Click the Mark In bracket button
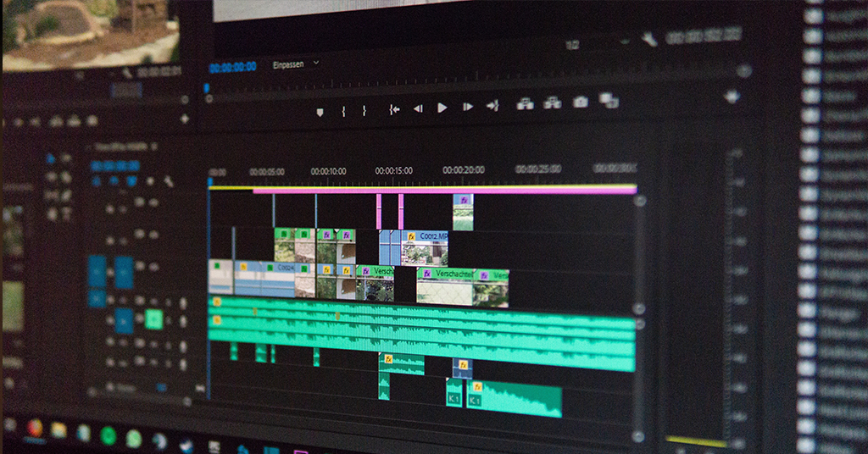Screen dimensions: 868x454 pyautogui.click(x=344, y=111)
